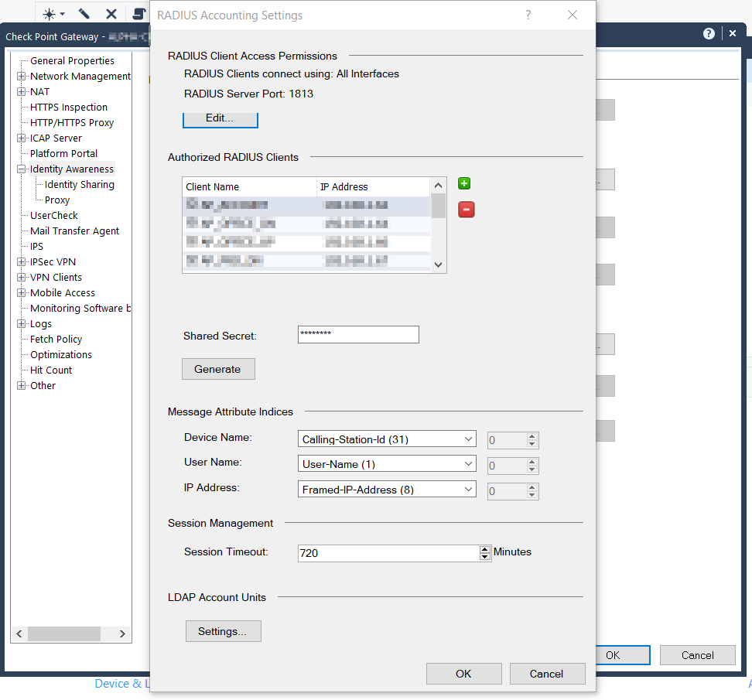Click OK in the Check Point Gateway window
752x700 pixels.
623,655
